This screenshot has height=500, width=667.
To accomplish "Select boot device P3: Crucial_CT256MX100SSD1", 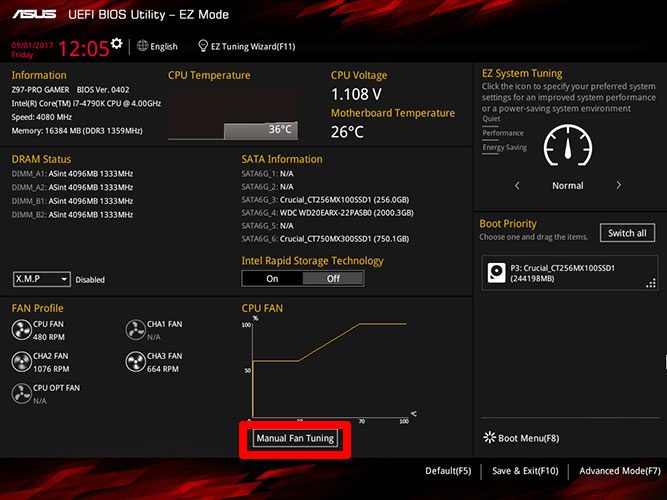I will pos(570,273).
